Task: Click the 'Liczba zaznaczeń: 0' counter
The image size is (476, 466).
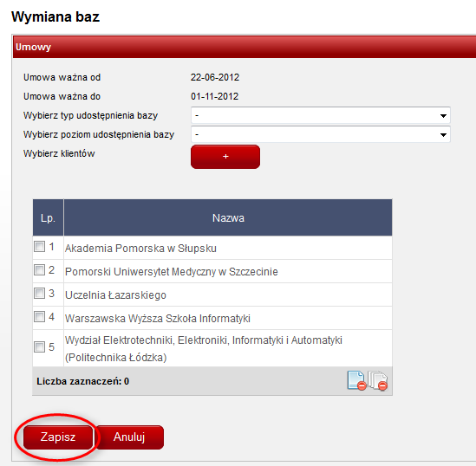Action: 83,381
